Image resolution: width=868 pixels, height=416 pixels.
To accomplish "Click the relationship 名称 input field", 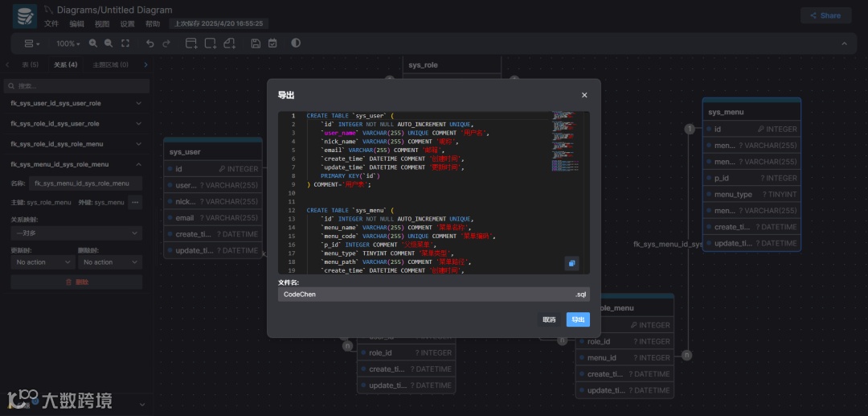I will click(x=85, y=183).
